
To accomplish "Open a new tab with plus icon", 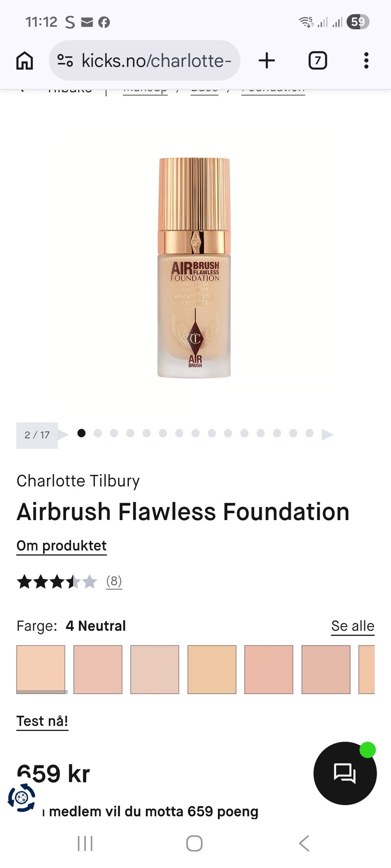I will (x=267, y=61).
